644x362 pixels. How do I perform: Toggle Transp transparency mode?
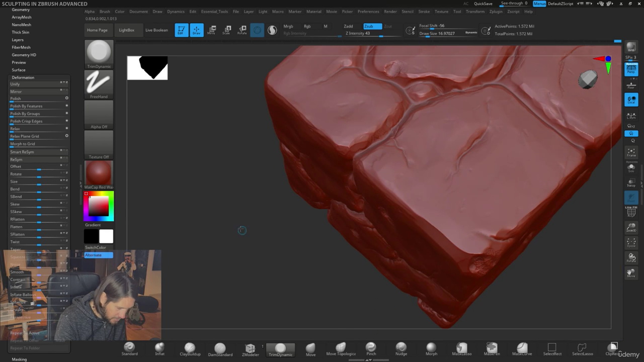tap(631, 183)
